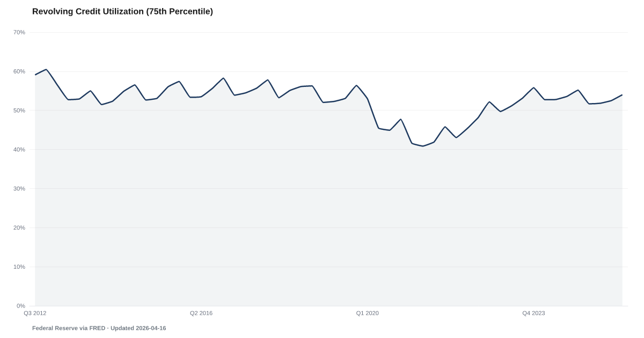Click the final data point at right edge
644x338 pixels.
click(622, 94)
